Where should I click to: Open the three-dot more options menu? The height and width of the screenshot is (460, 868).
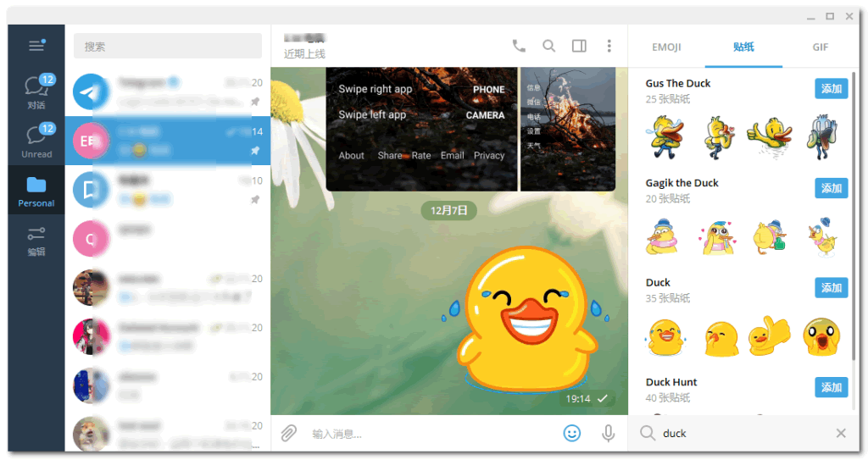[609, 46]
